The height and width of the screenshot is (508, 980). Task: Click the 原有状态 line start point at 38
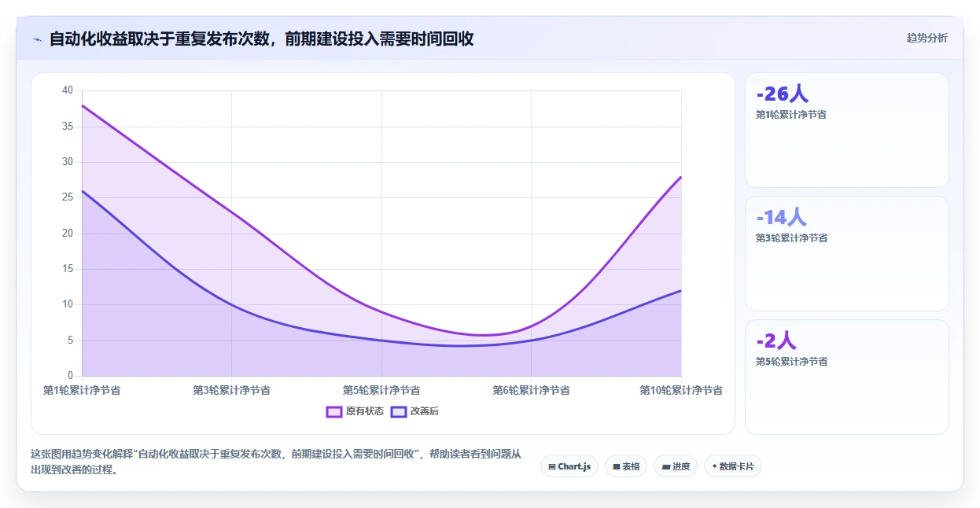[82, 105]
